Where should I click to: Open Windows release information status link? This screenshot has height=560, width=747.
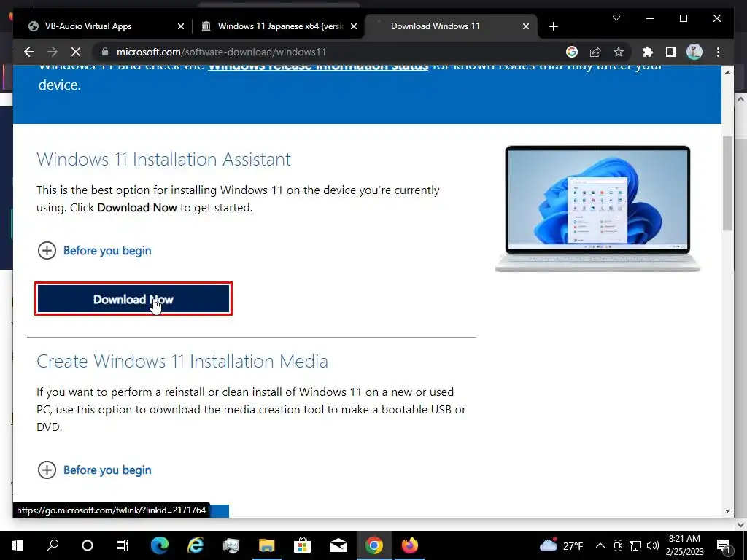[x=318, y=66]
